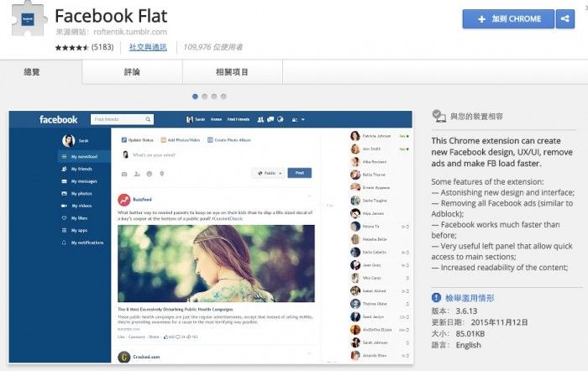Screen dimensions: 588x371
Task: Click the Add Photos/Video icon
Action: click(x=164, y=140)
